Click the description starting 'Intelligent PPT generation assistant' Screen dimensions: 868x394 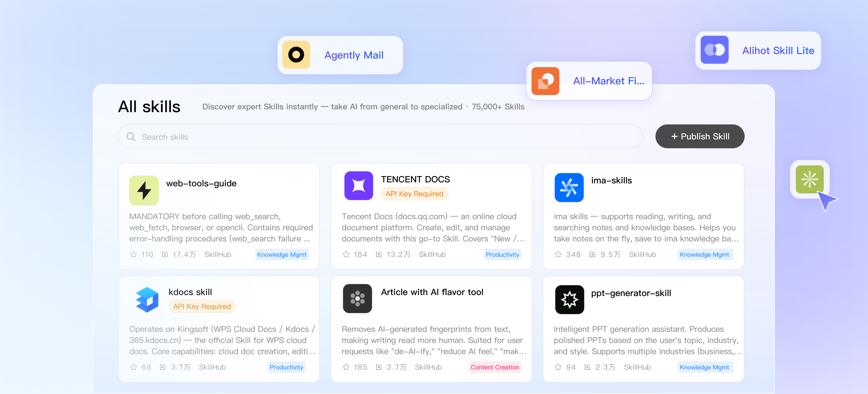pyautogui.click(x=648, y=340)
